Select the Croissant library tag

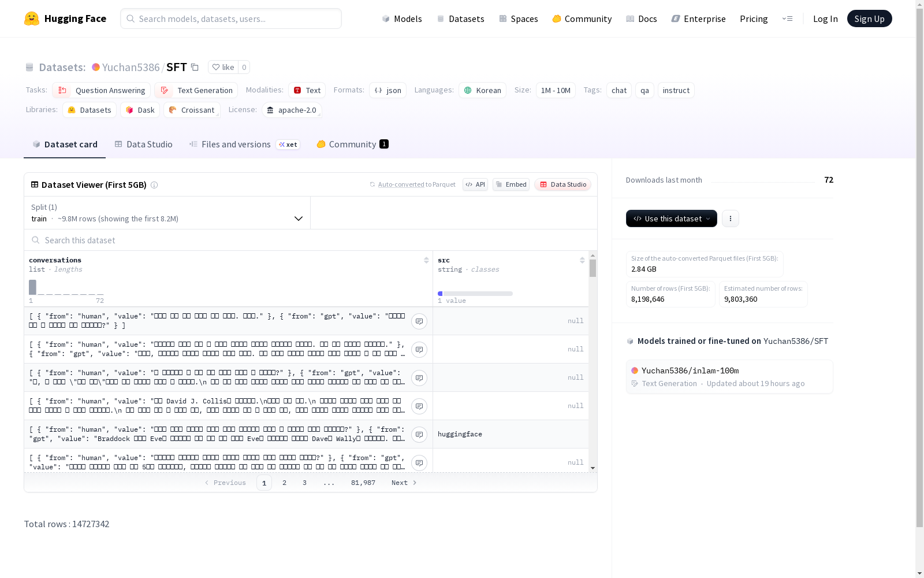(x=192, y=110)
